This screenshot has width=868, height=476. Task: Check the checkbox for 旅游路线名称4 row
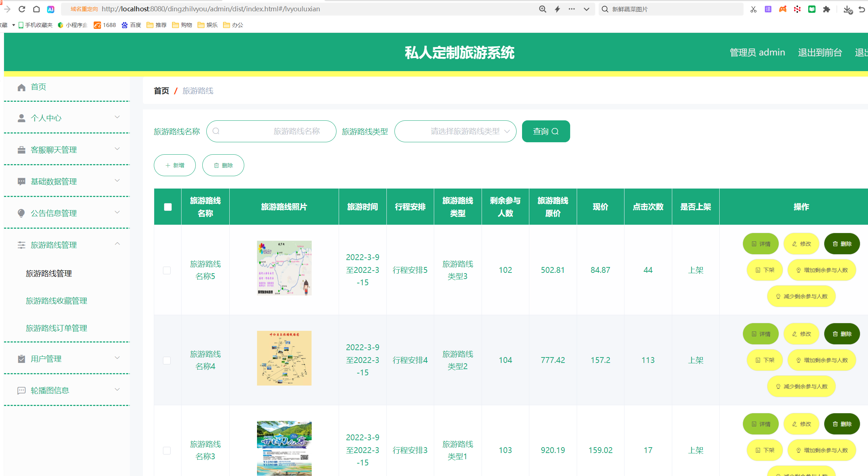(167, 360)
